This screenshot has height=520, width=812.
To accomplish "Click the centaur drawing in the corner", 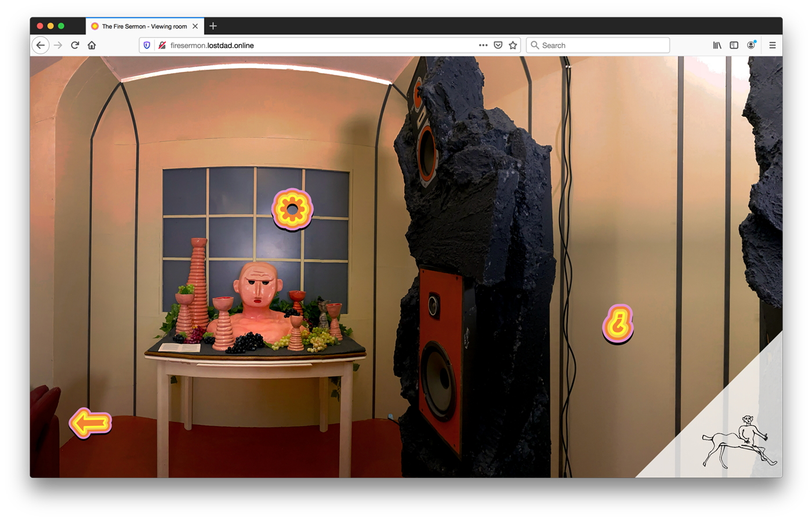I will 738,442.
